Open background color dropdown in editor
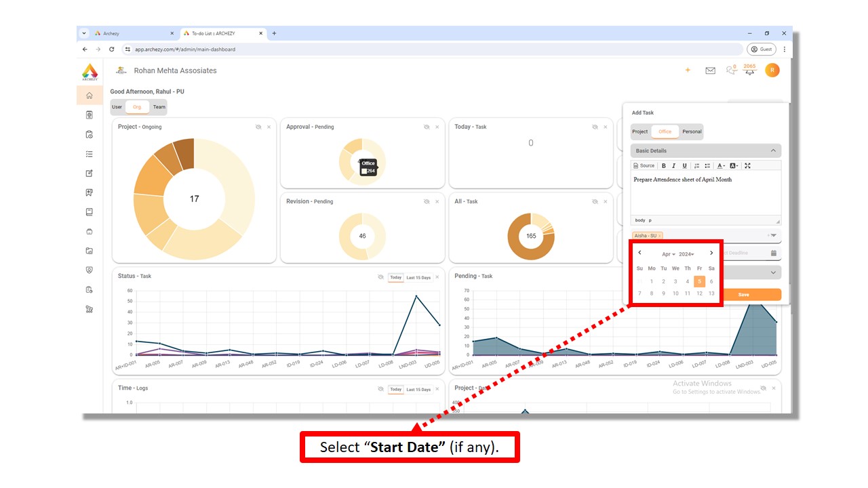868x488 pixels. tap(734, 165)
